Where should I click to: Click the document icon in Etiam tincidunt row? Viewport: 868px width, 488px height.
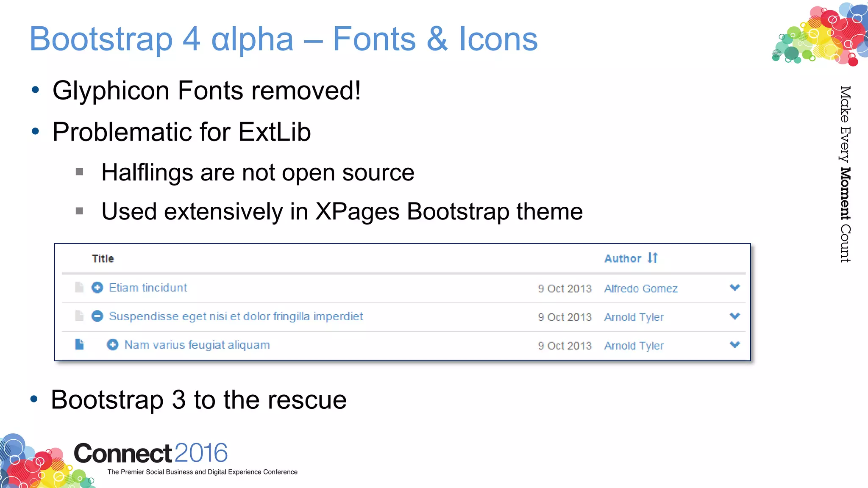[x=79, y=287]
